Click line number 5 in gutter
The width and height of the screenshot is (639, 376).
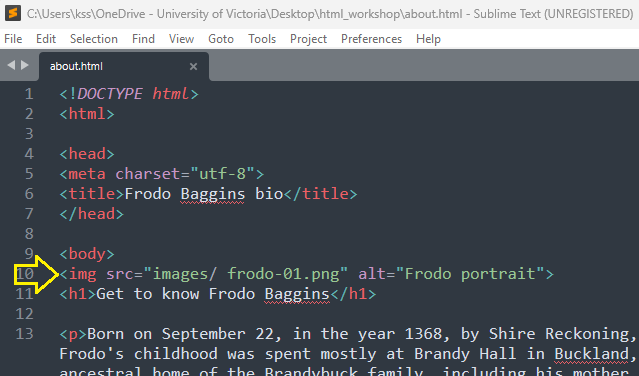point(29,174)
